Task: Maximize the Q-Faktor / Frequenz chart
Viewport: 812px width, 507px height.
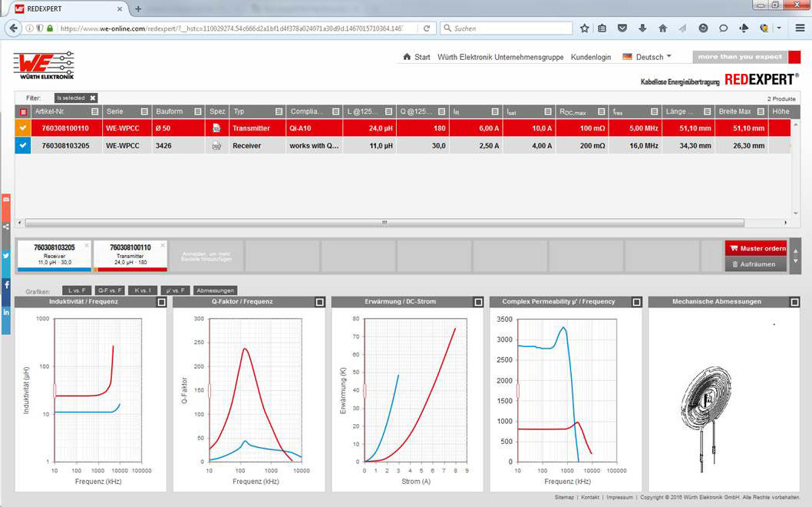Action: point(320,303)
